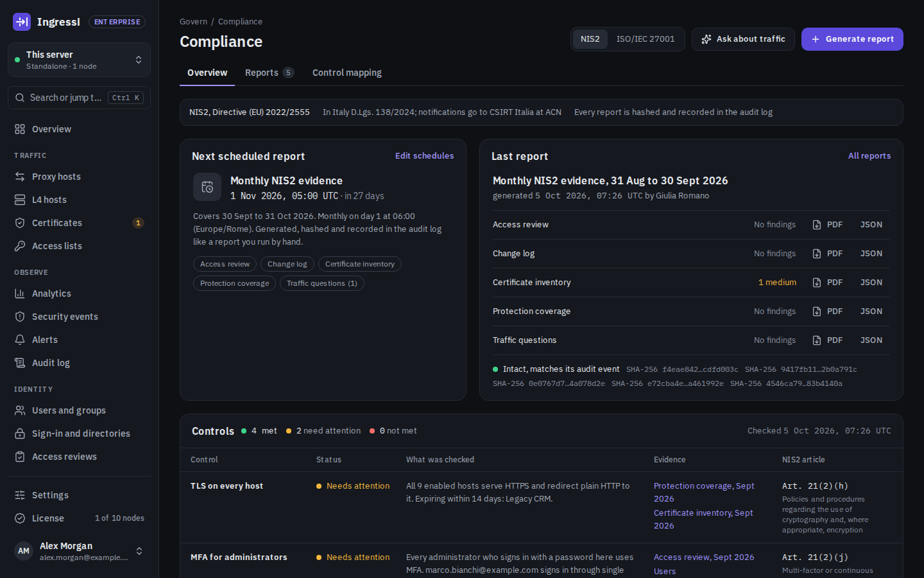Click the Ingressl logo icon
The height and width of the screenshot is (578, 924).
[x=22, y=22]
